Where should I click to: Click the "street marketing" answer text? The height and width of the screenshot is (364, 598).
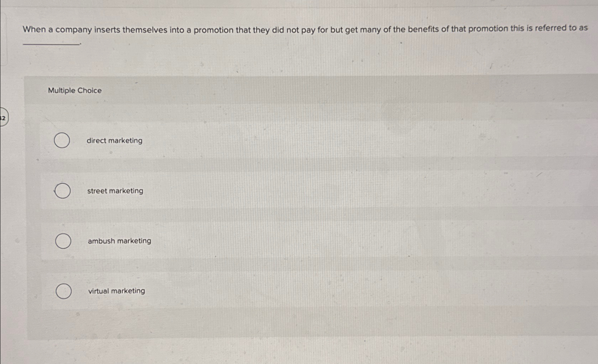115,191
